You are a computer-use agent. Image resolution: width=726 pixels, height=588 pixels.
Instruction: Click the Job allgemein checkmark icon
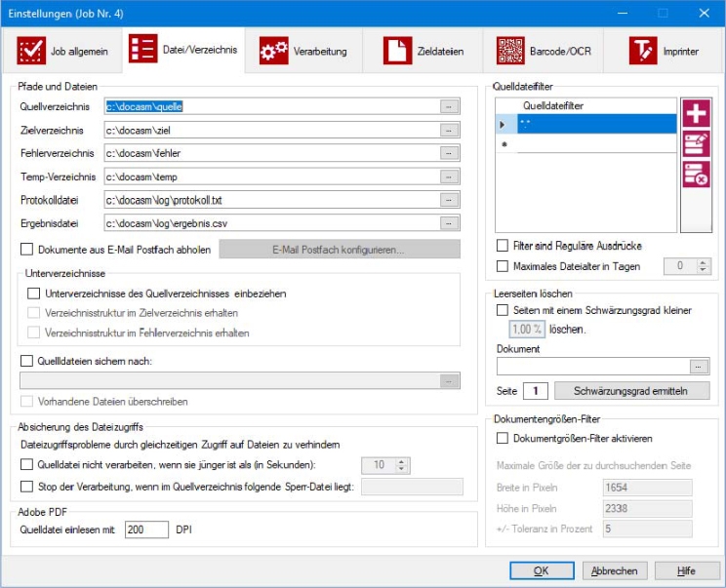pos(31,51)
